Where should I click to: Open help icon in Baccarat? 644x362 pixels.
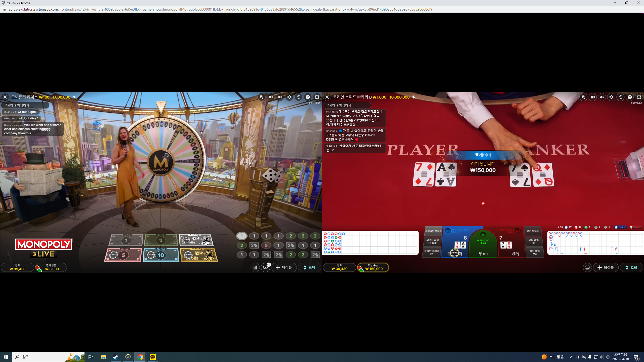630,97
